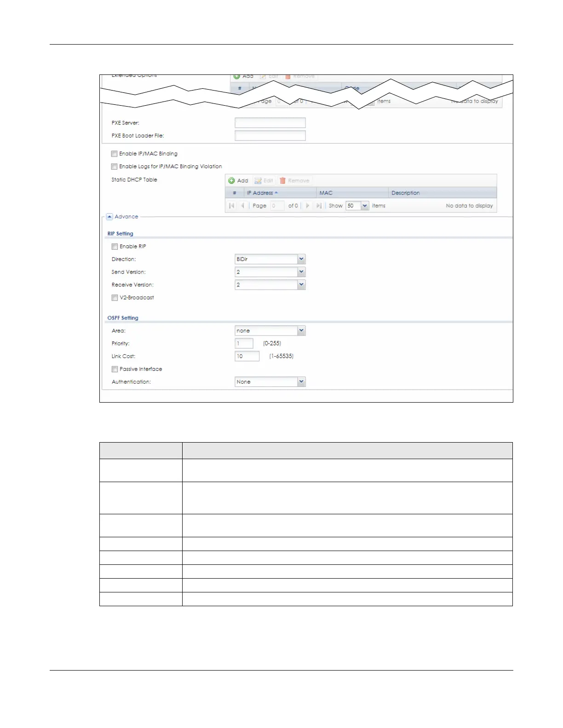Tick the Enable RIP checkbox

(x=115, y=247)
